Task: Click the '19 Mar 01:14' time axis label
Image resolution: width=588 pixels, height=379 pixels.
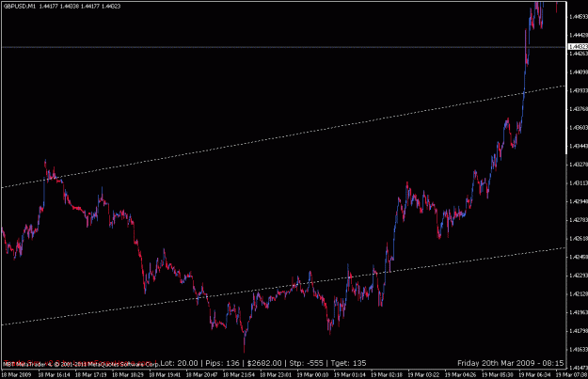Action: pos(350,374)
